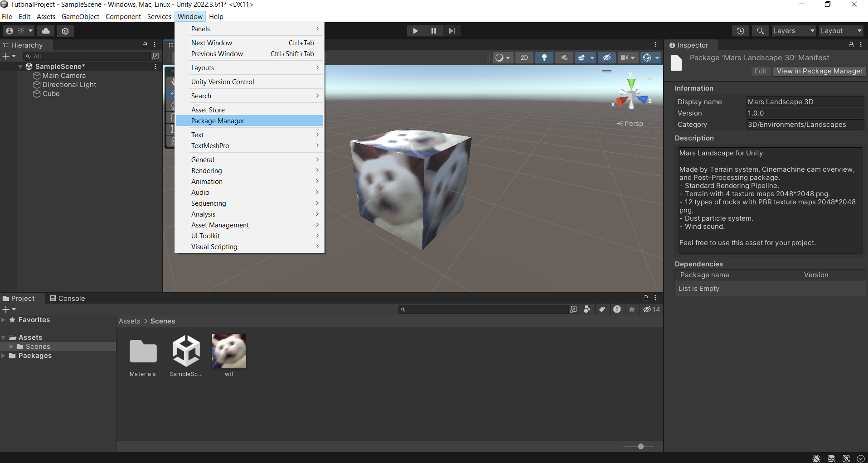Screen dimensions: 868x463
Task: Click View in Package Manager button
Action: [819, 71]
